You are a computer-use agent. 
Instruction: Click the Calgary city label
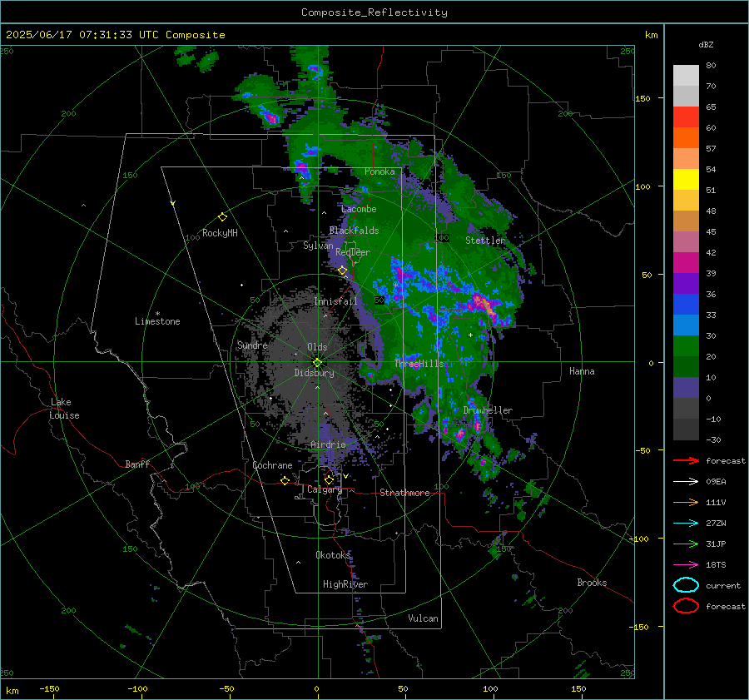pos(325,489)
